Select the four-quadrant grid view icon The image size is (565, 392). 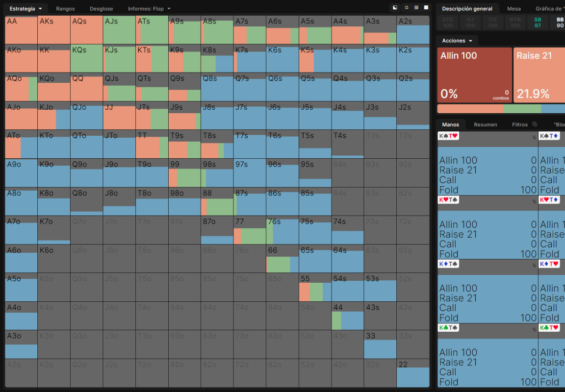(407, 7)
